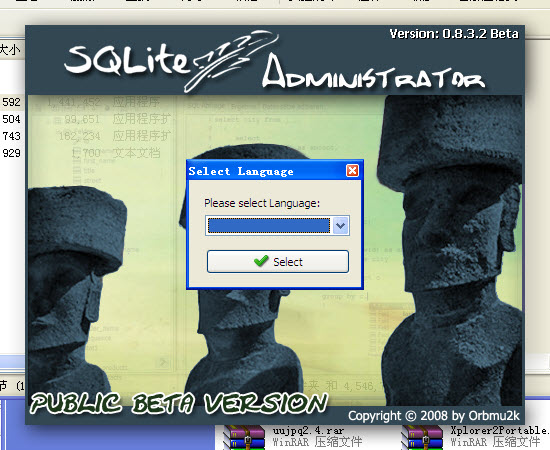Click the Select Language title bar

pos(267,171)
